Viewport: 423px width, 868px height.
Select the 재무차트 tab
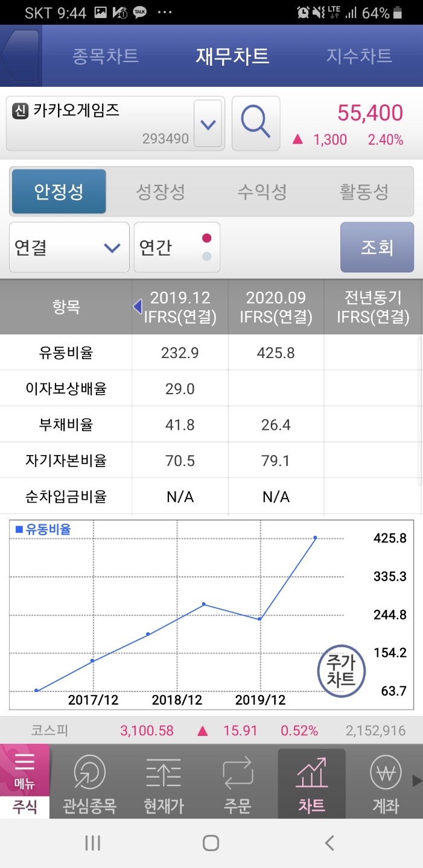click(x=232, y=56)
